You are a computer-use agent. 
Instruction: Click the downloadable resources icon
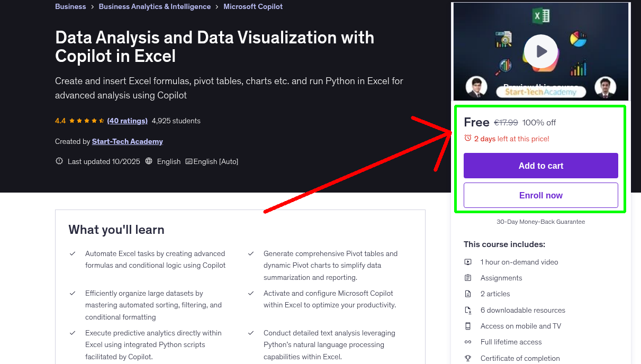(x=468, y=310)
